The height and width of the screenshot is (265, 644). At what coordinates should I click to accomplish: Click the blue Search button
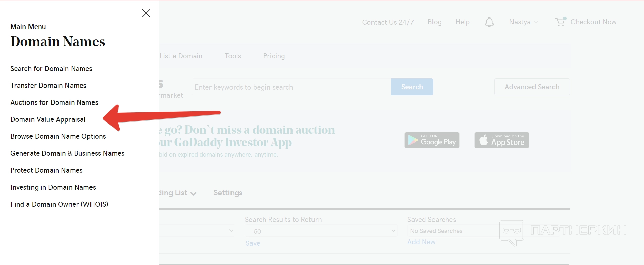click(x=412, y=87)
